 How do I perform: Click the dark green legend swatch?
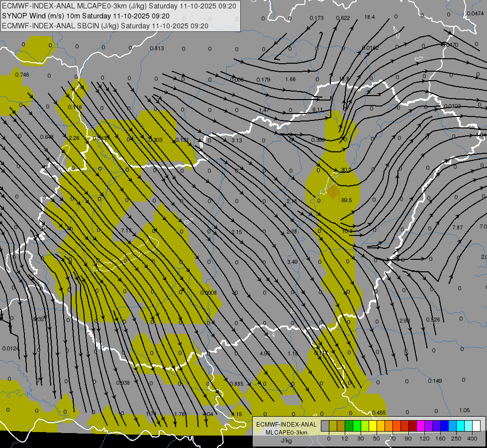pos(349,426)
